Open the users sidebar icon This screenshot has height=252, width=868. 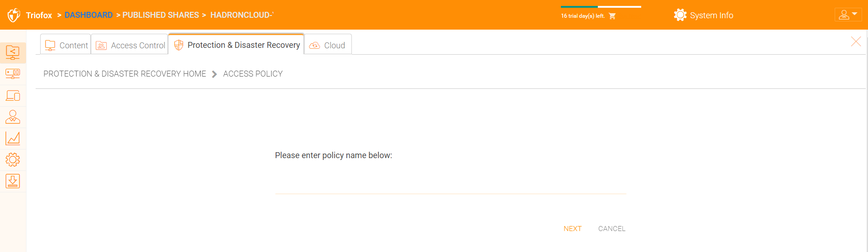tap(13, 117)
